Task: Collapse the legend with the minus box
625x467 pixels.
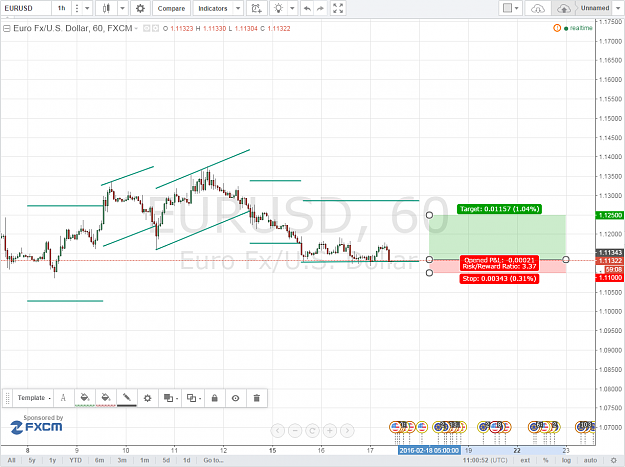Action: click(x=6, y=28)
